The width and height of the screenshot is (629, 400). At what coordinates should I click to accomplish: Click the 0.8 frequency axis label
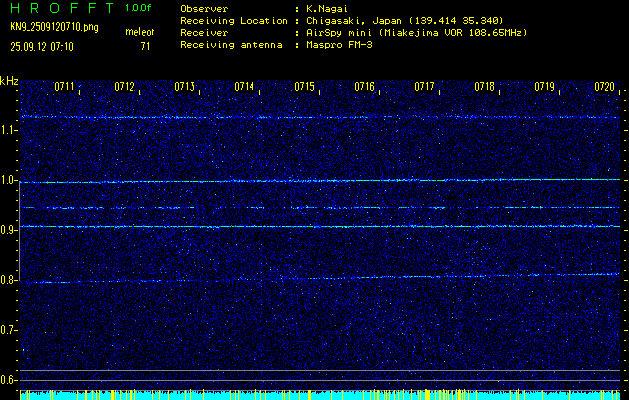[x=6, y=280]
